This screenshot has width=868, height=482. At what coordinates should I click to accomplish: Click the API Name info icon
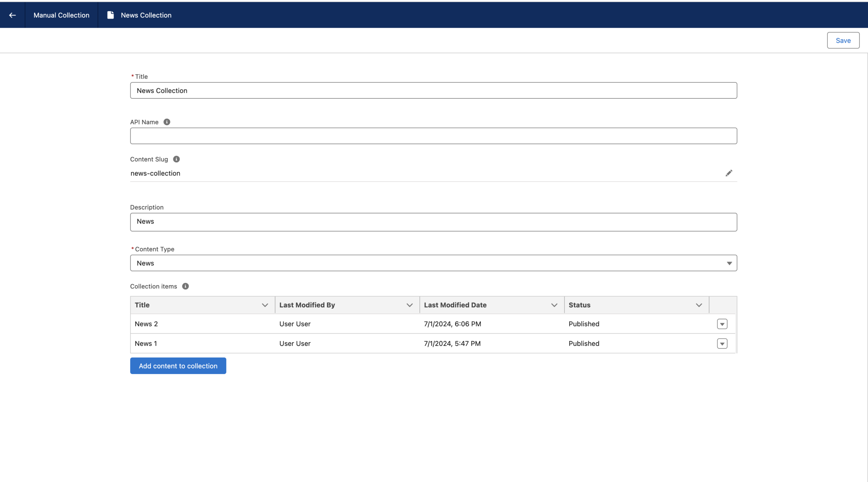167,122
